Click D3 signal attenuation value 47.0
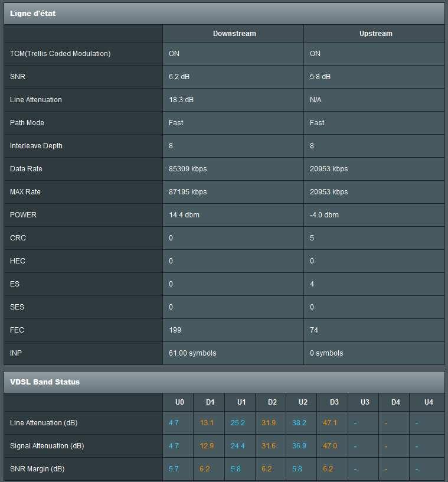Screen dimensions: 448x482 [x=330, y=446]
